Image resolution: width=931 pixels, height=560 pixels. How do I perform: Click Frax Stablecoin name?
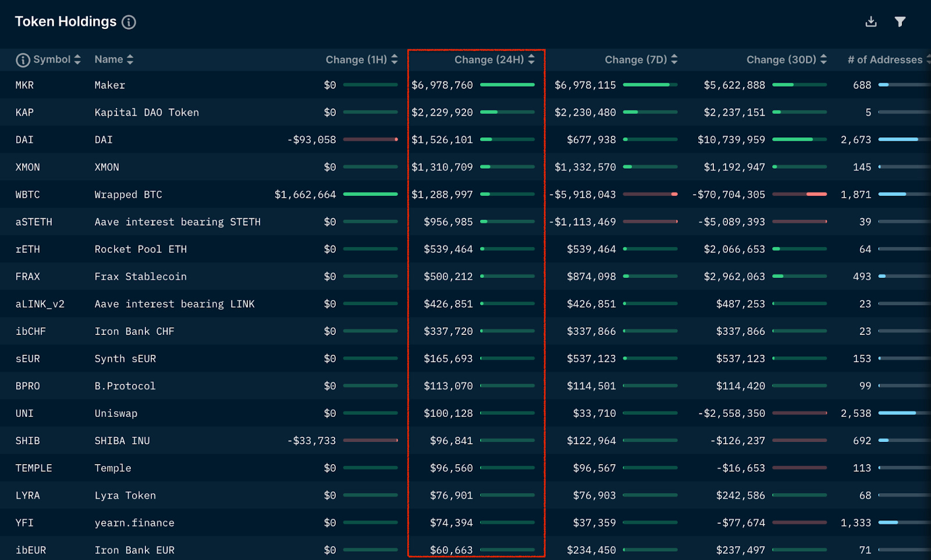(x=141, y=276)
